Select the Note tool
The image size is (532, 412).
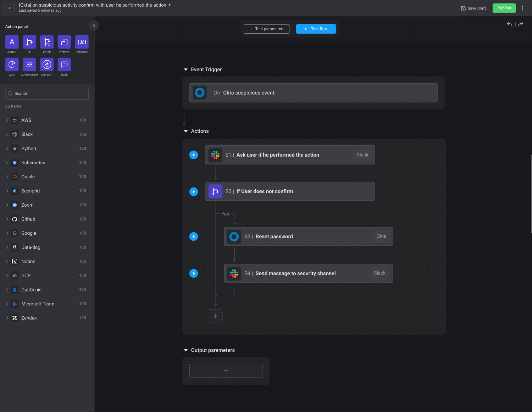tap(64, 64)
